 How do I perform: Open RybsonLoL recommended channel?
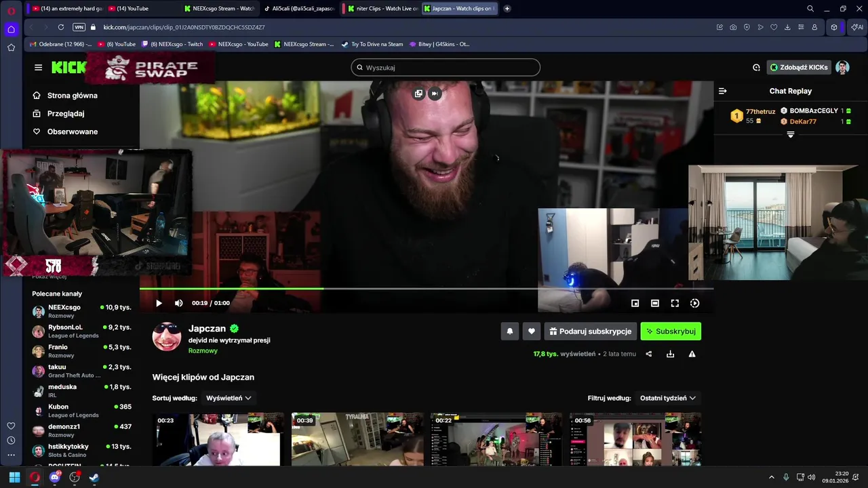[81, 331]
